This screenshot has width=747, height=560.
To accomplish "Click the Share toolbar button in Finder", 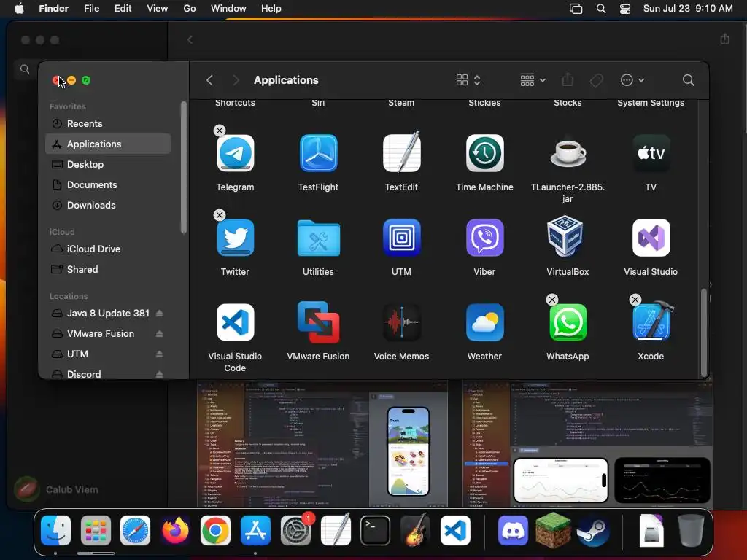I will click(568, 80).
